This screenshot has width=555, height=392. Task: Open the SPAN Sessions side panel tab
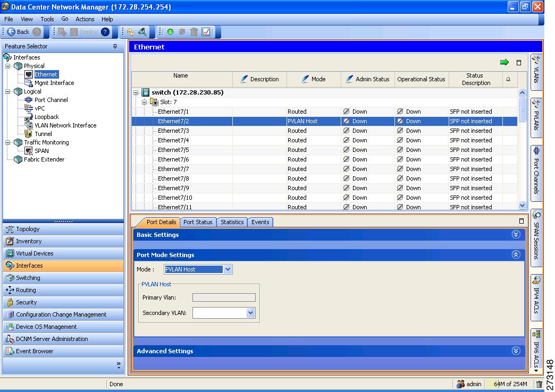coord(536,238)
